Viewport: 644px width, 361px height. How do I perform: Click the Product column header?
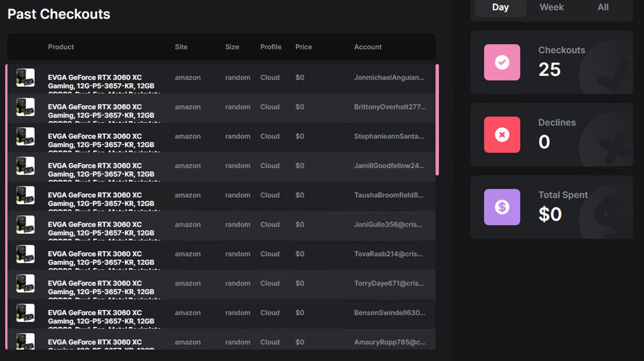click(x=61, y=47)
